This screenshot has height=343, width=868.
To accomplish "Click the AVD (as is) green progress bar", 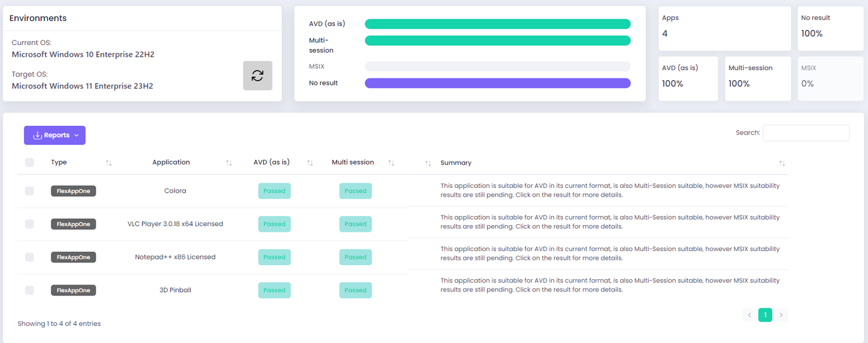I will [x=497, y=24].
